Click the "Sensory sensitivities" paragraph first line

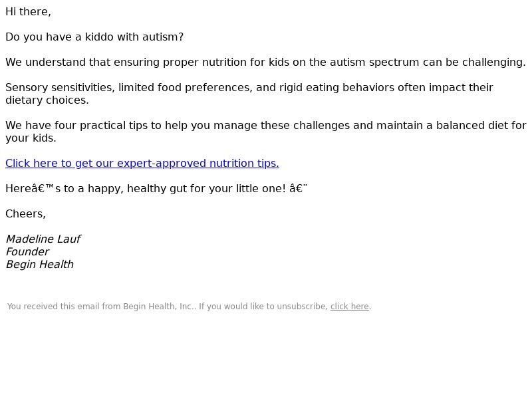point(249,88)
